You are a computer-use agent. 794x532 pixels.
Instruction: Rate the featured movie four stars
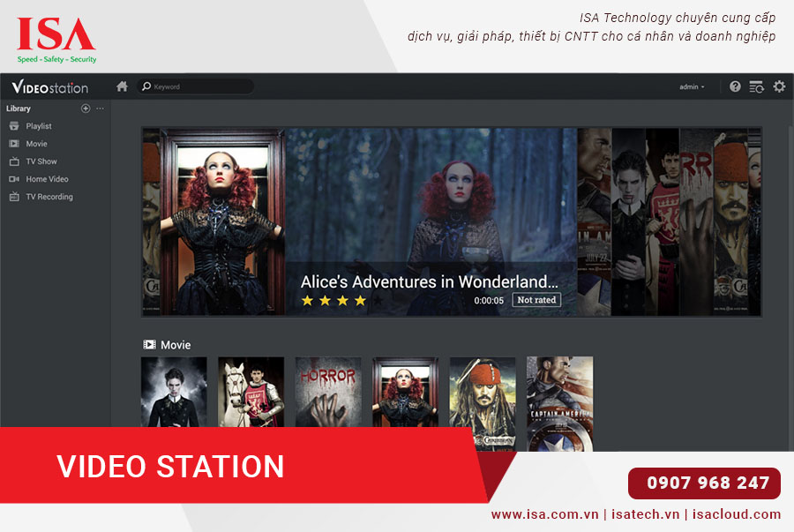pos(360,301)
